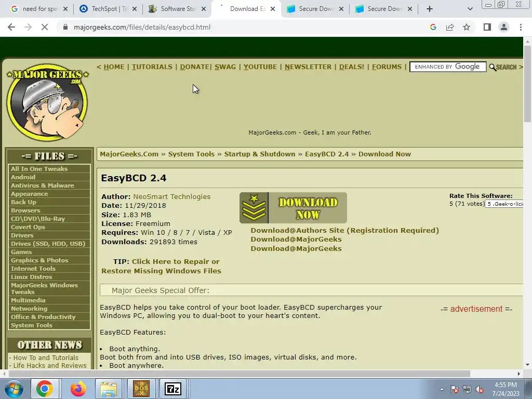Open Antivirus & Malware category
Viewport: 532px width, 399px height.
[43, 185]
